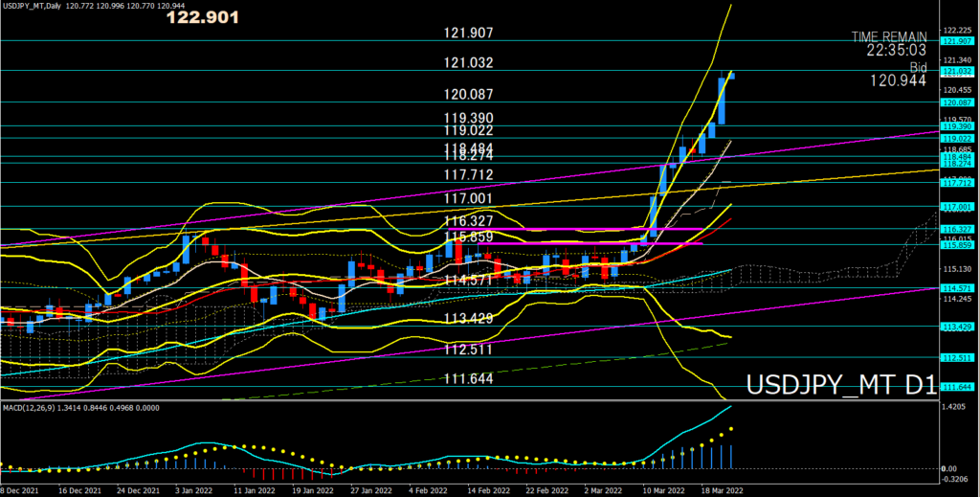Click the 121.907 level label inside the chart
Screen dimensions: 980x497
coord(469,33)
